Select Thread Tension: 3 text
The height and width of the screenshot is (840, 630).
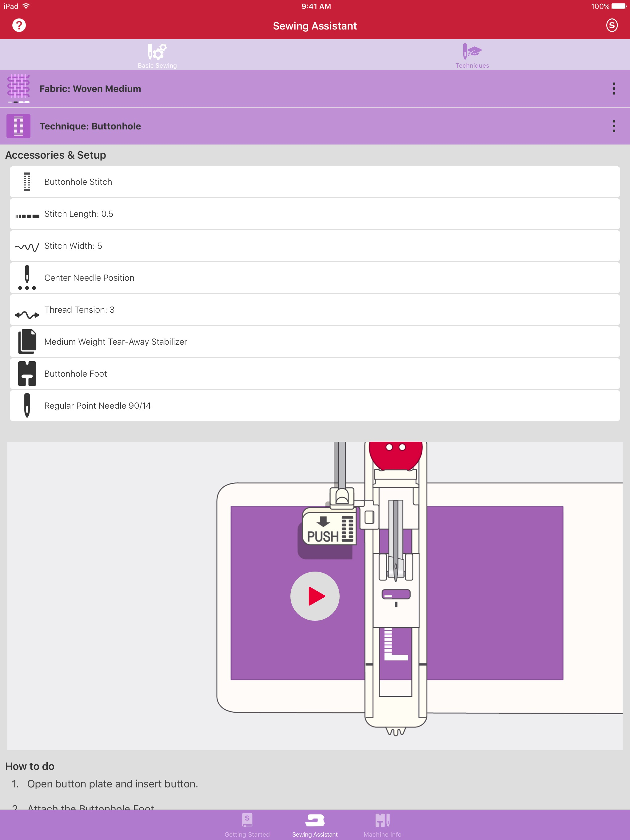pos(79,310)
